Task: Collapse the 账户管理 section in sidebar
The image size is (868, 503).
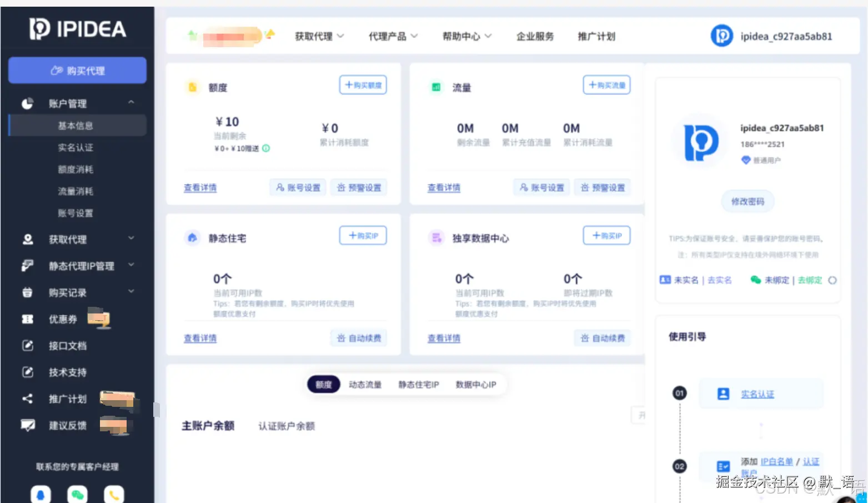Action: pyautogui.click(x=131, y=102)
